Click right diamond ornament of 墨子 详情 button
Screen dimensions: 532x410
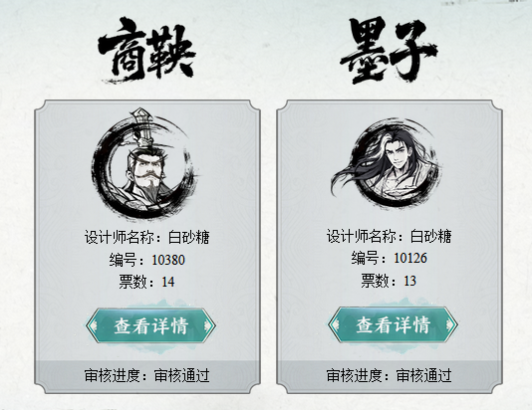450,324
